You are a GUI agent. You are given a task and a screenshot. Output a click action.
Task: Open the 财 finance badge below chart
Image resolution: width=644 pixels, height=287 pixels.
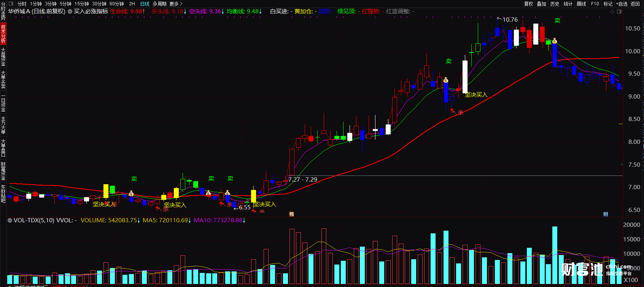606,214
